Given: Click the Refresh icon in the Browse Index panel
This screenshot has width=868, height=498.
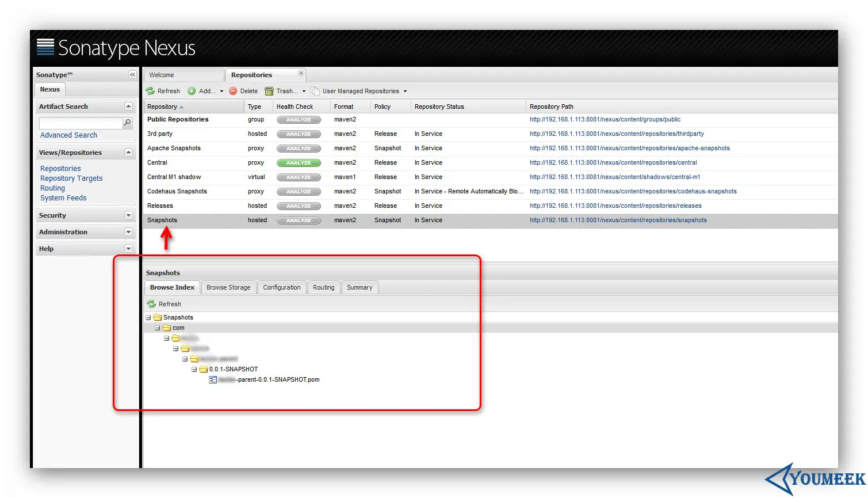Looking at the screenshot, I should click(x=151, y=304).
